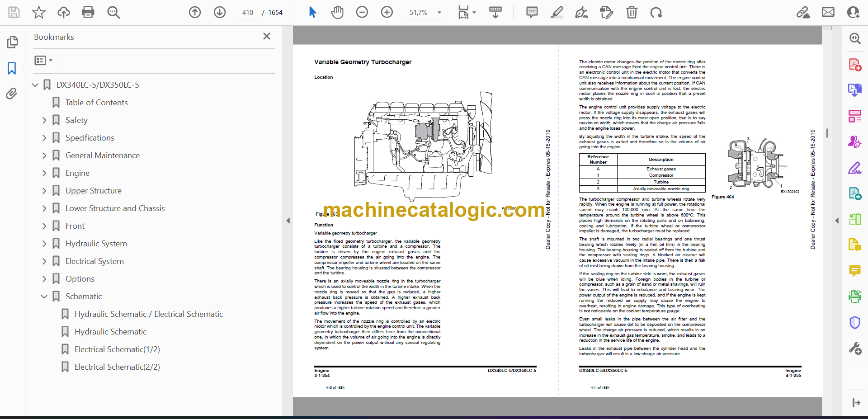868x419 pixels.
Task: Open the Protect shield tool
Action: 855,322
